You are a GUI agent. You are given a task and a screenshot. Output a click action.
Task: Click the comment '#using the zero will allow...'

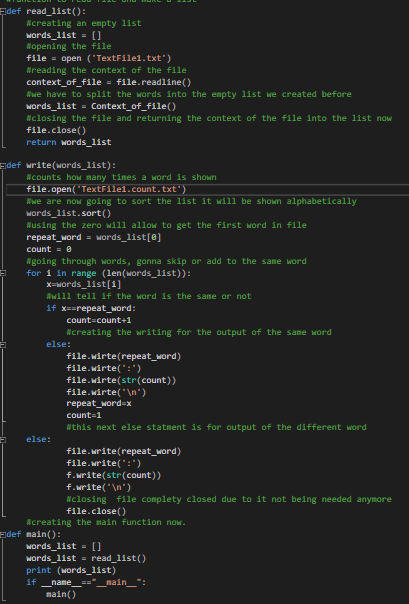pyautogui.click(x=166, y=225)
